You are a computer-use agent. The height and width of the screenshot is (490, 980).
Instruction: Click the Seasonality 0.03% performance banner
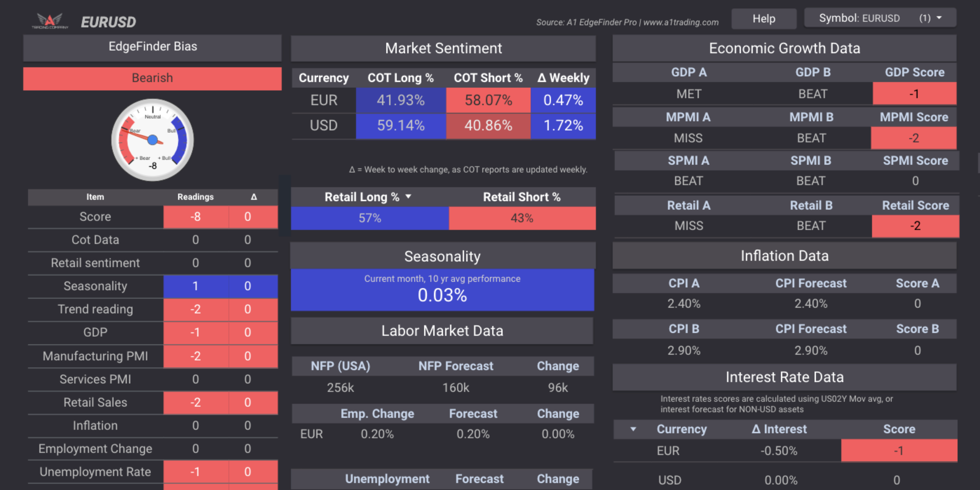[x=442, y=290]
